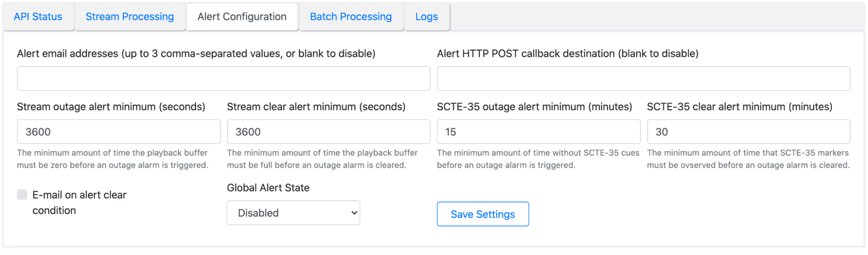The width and height of the screenshot is (868, 255).
Task: Click the 'Stream outage alert minimum (seconds)' label
Action: (111, 107)
